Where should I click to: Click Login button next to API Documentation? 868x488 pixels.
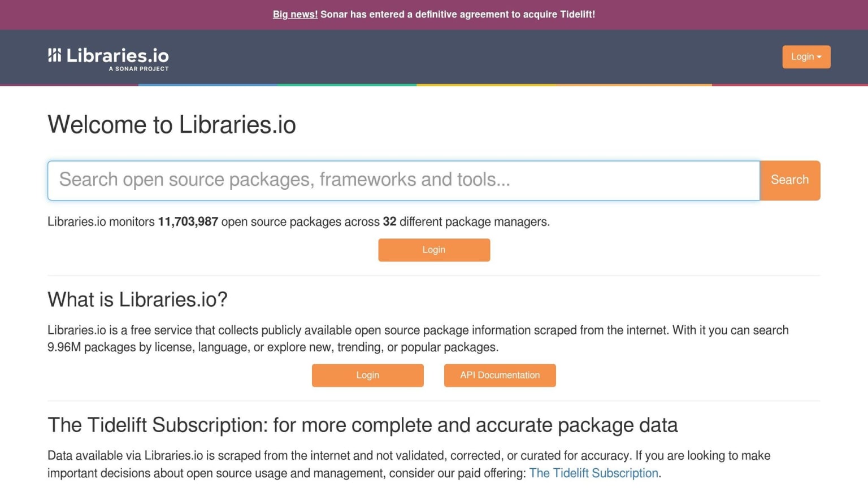point(368,375)
